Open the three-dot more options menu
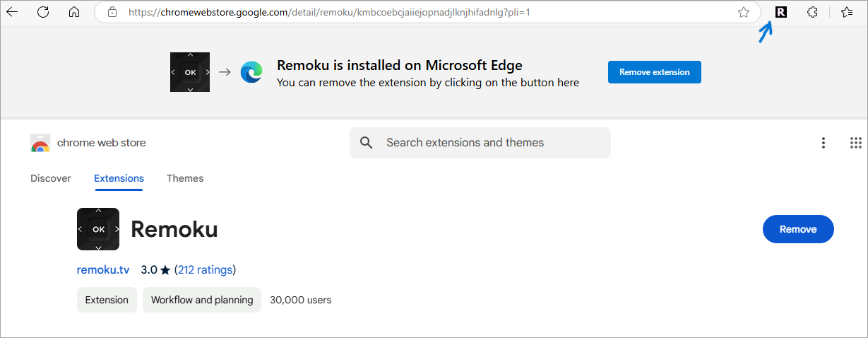Viewport: 868px width, 338px height. [x=824, y=143]
